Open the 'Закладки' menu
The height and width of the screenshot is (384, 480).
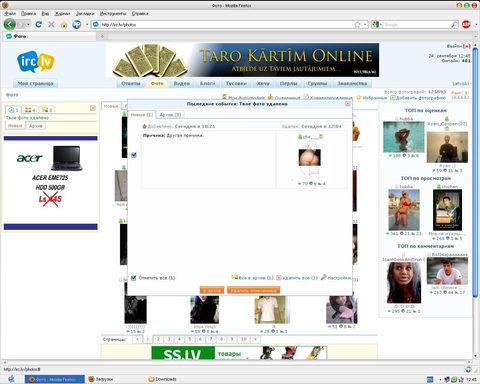[85, 14]
